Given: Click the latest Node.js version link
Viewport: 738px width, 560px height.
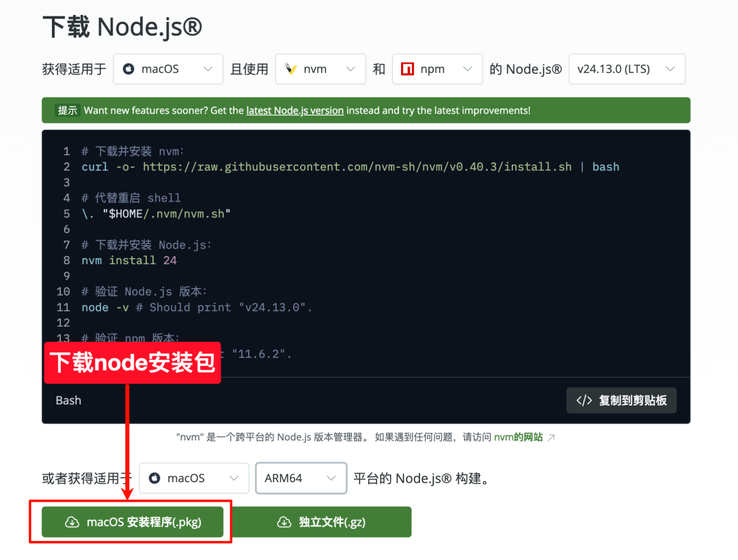Looking at the screenshot, I should click(295, 111).
